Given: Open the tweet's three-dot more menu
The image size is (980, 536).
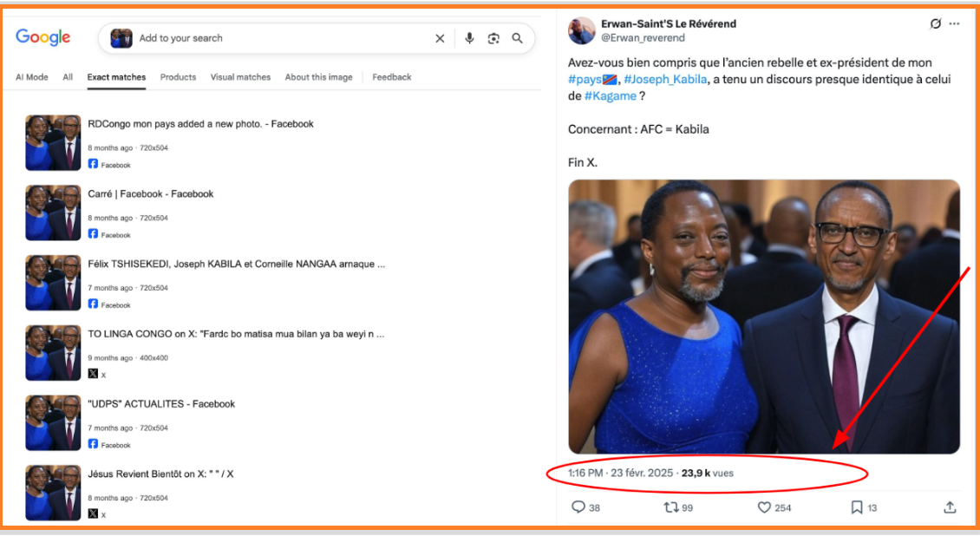Looking at the screenshot, I should tap(955, 24).
